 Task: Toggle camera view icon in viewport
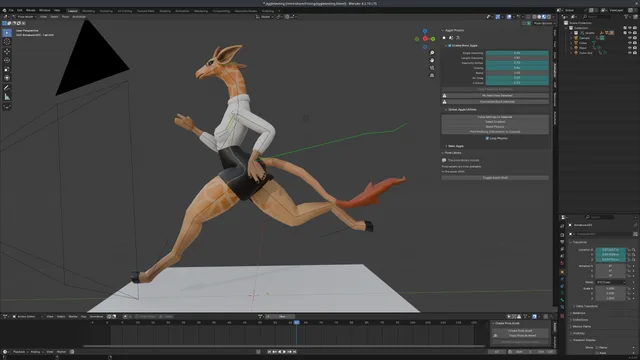coord(432,68)
